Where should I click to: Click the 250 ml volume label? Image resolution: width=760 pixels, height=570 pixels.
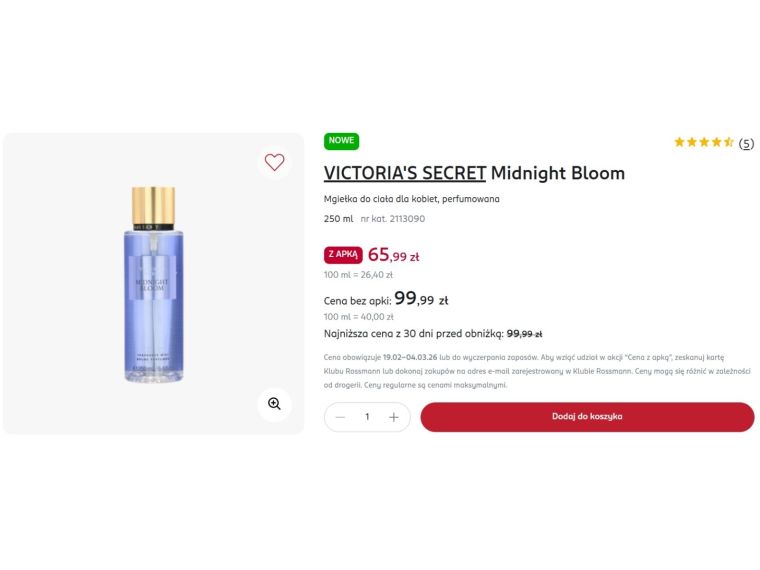(338, 219)
